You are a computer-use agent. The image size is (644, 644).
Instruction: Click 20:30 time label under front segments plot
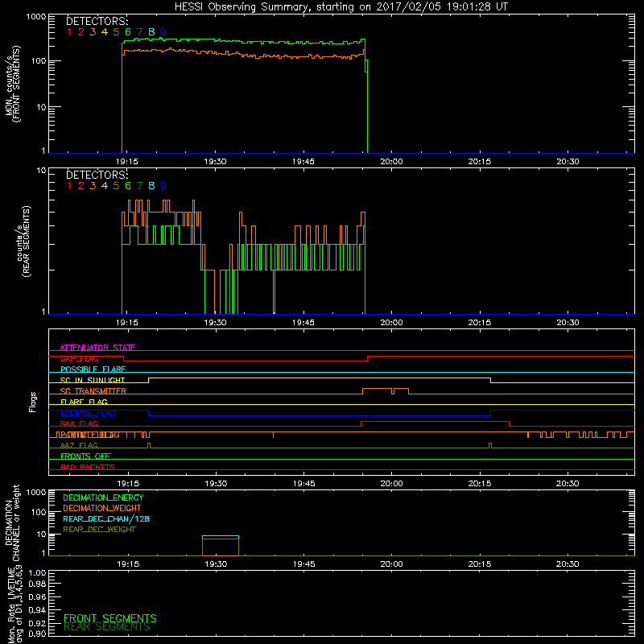(x=568, y=162)
